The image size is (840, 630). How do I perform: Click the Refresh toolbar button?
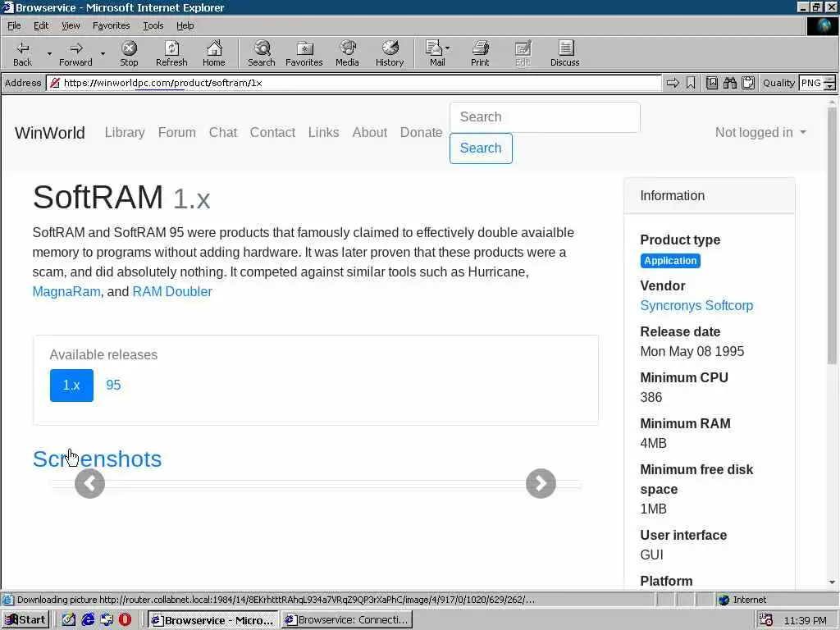pyautogui.click(x=171, y=53)
